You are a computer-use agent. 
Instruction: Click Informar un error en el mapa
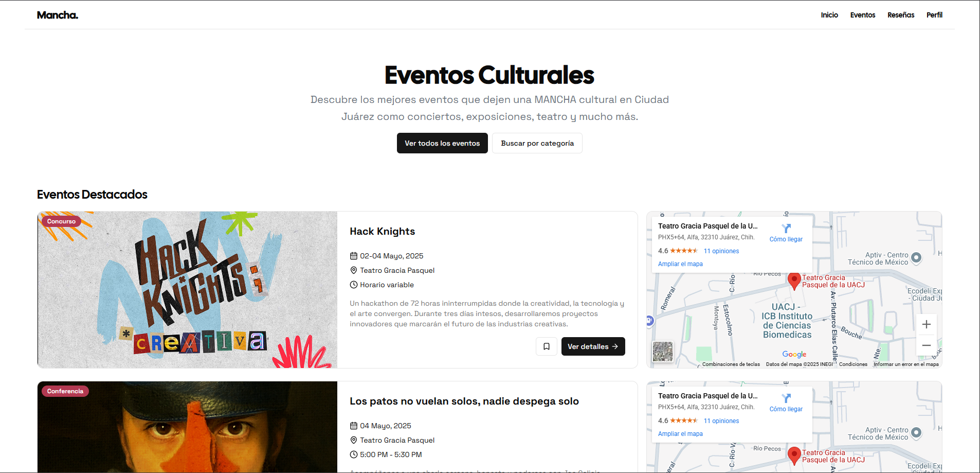coord(906,364)
